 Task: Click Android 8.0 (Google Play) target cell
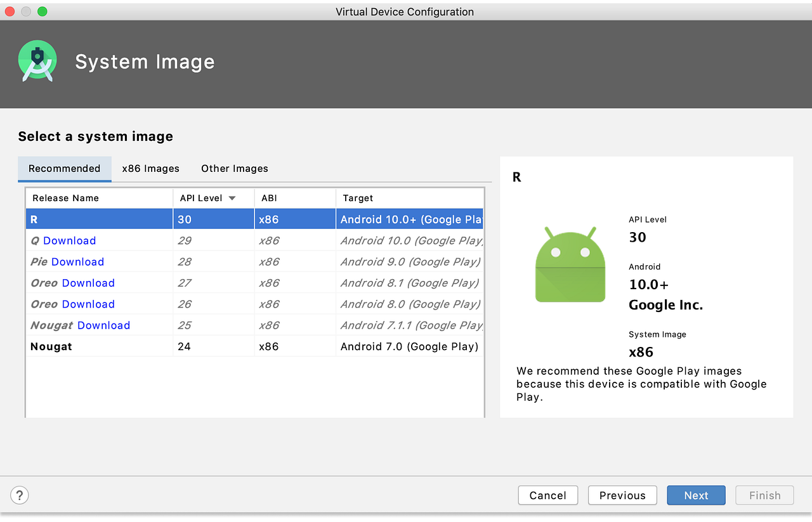[x=409, y=304]
